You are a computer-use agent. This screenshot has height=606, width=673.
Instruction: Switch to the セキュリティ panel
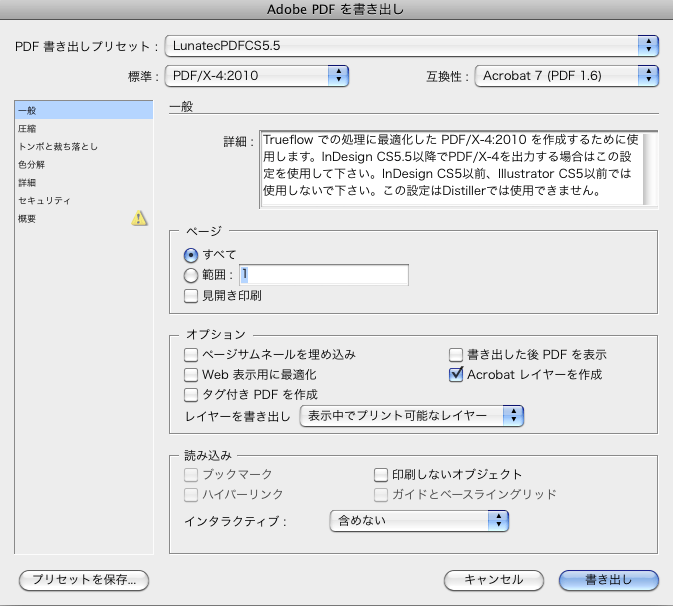coord(84,200)
